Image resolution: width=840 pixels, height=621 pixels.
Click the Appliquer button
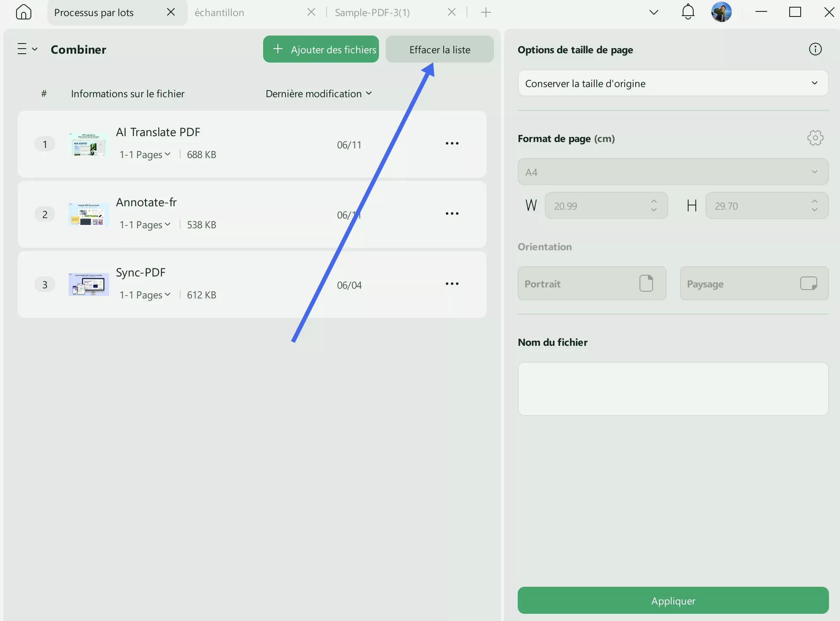tap(673, 601)
